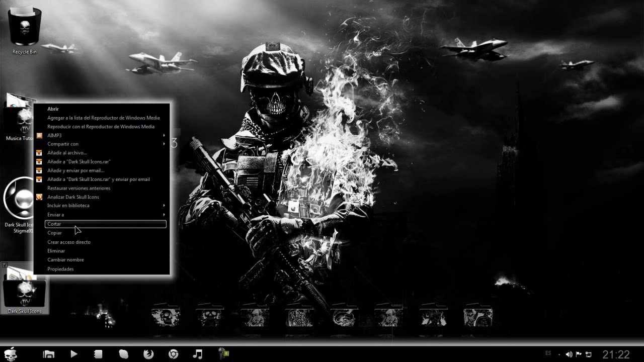Select Crear acceso directo
The image size is (644, 362).
coord(69,242)
